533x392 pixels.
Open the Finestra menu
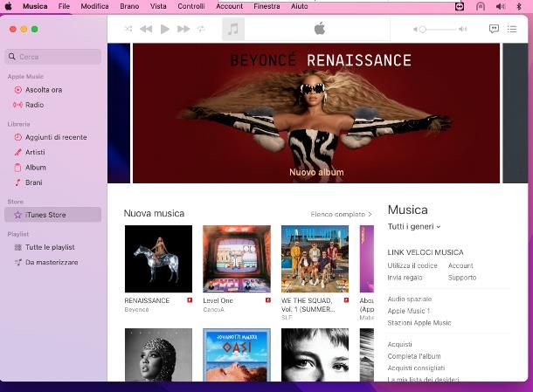pyautogui.click(x=266, y=6)
